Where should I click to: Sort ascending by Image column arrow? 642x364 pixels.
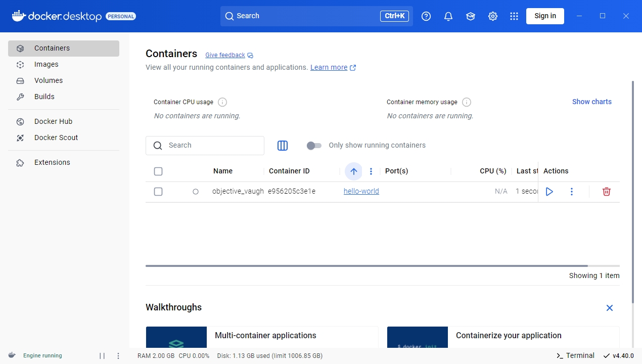click(x=354, y=171)
